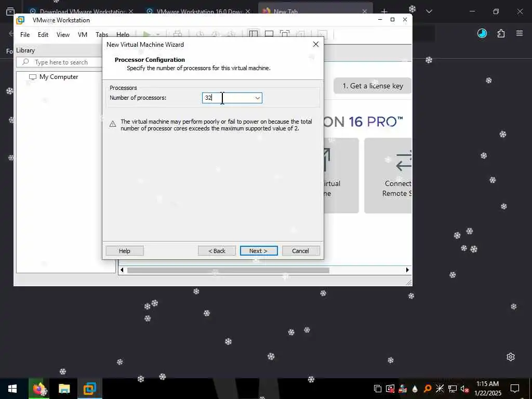The image size is (532, 399).
Task: Open the browser hamburger menu
Action: tap(520, 33)
